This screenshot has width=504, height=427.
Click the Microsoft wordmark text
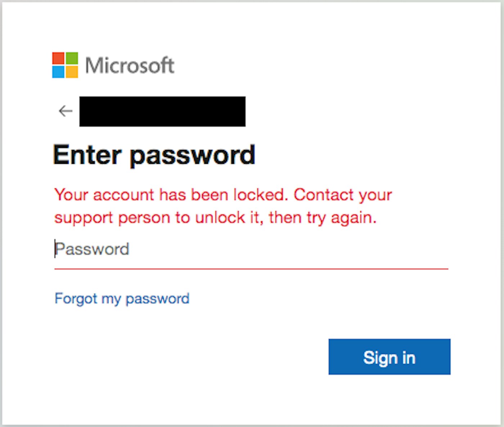point(130,66)
